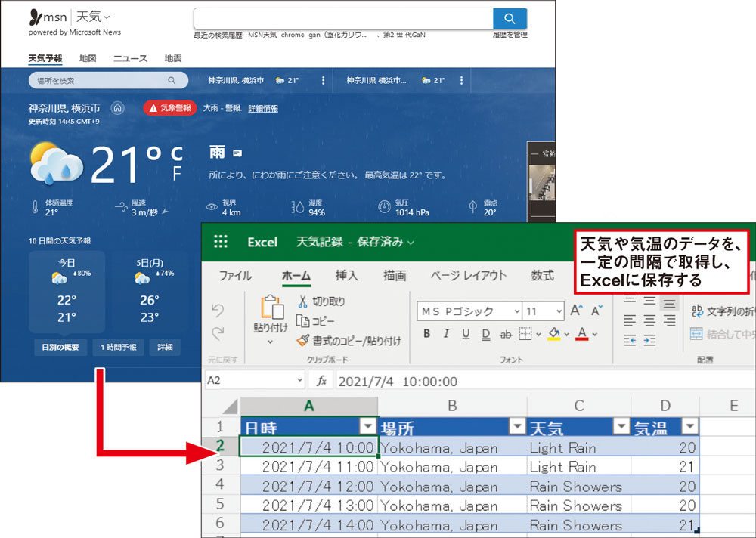Increase font size with larger A

point(577,311)
